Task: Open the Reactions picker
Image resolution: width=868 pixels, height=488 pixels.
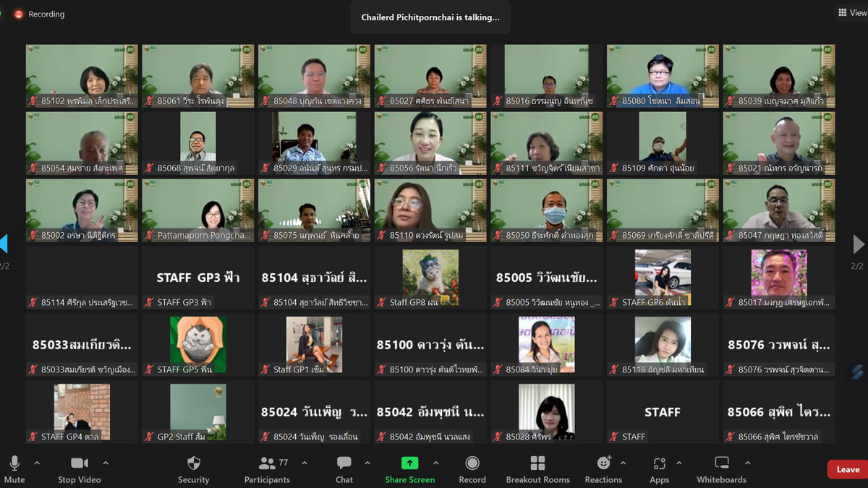Action: [603, 469]
